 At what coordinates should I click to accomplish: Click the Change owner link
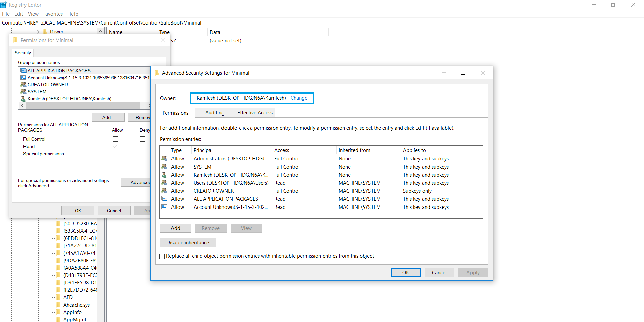299,98
